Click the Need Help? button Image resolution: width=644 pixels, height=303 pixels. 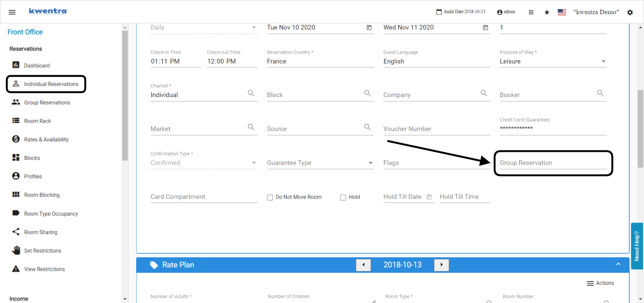637,246
